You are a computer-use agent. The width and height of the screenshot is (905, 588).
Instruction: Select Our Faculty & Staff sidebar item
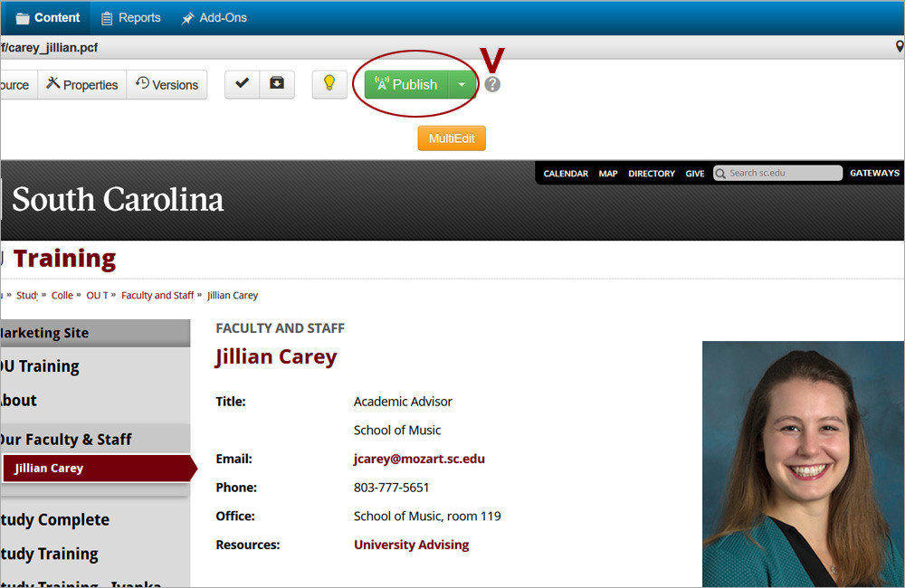[x=66, y=440]
